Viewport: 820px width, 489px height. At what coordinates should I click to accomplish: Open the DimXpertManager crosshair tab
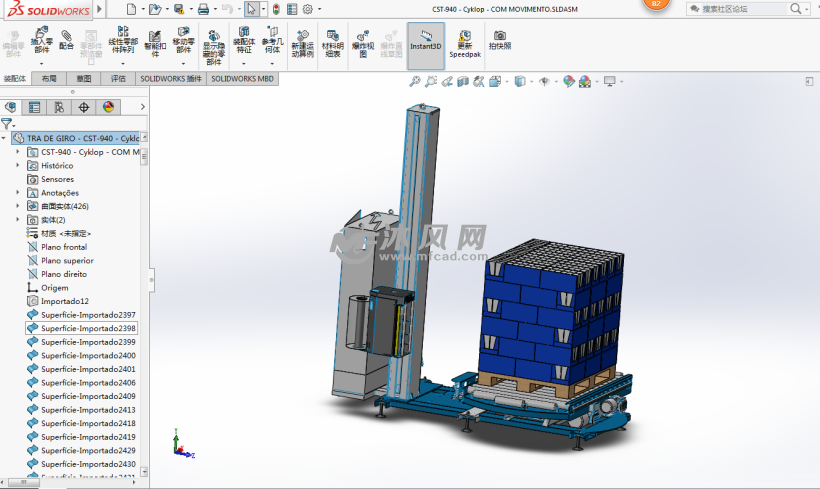click(x=84, y=107)
